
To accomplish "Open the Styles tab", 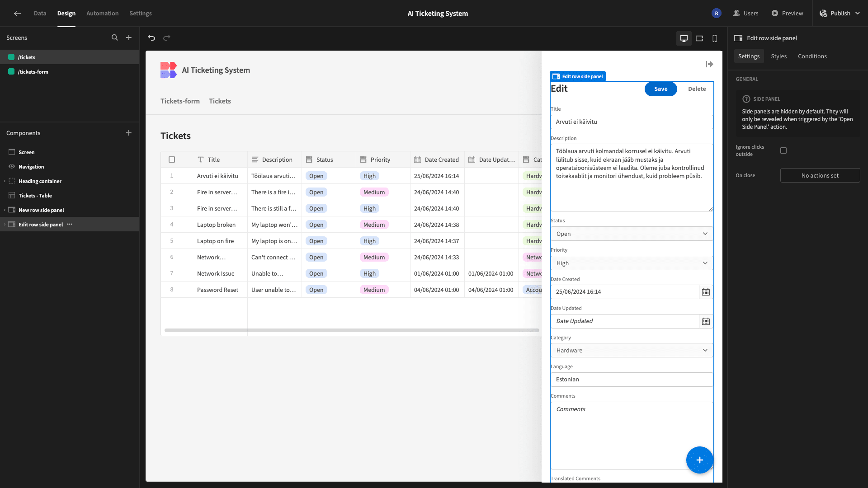I will pyautogui.click(x=778, y=56).
